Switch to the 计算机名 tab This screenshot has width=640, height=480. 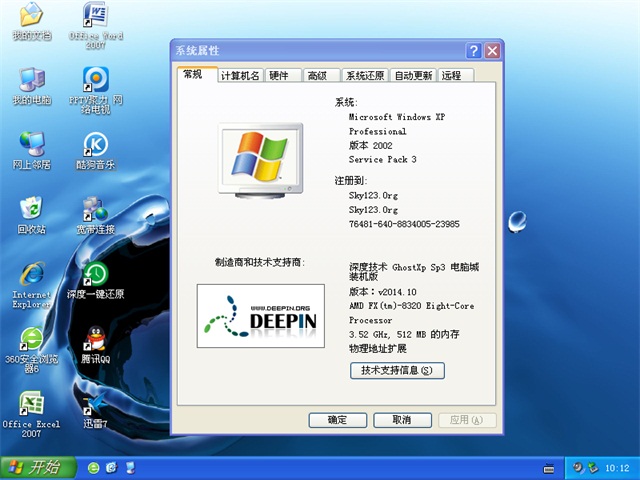click(240, 76)
